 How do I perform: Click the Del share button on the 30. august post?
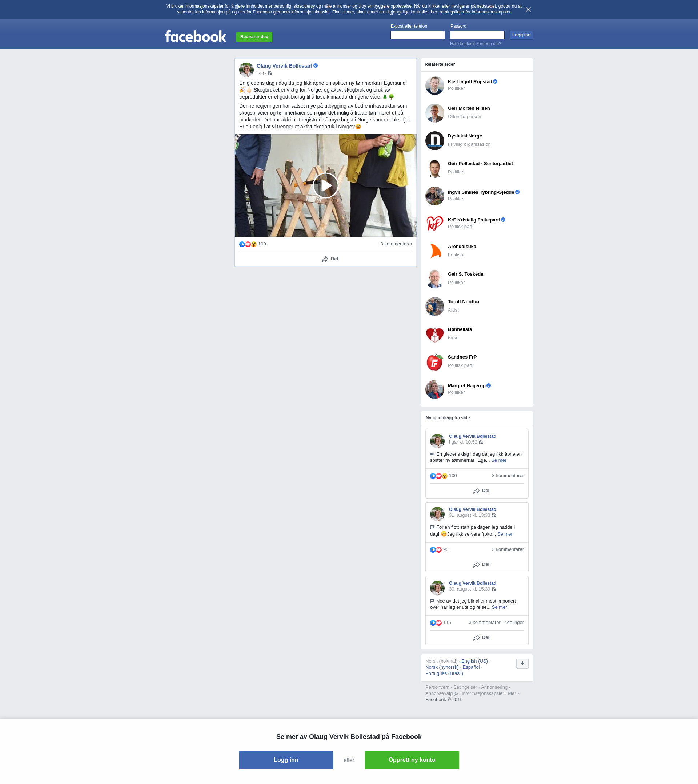pyautogui.click(x=481, y=638)
